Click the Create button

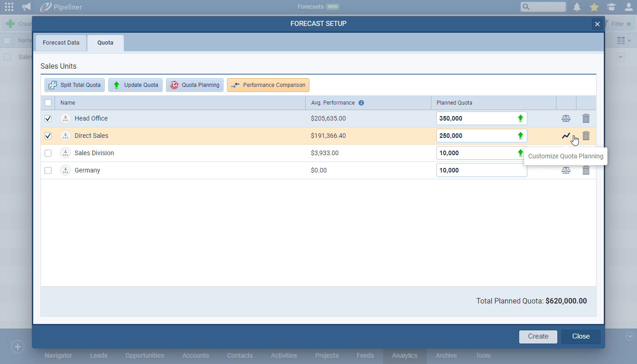point(538,336)
